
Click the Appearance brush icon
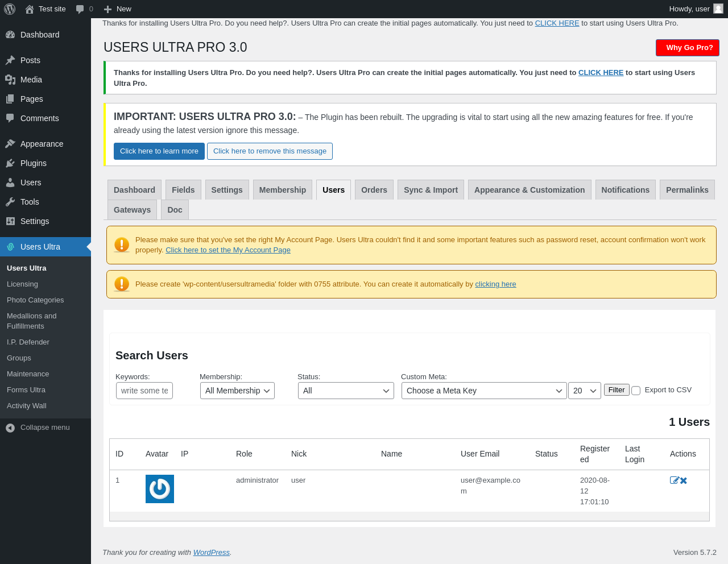[10, 144]
